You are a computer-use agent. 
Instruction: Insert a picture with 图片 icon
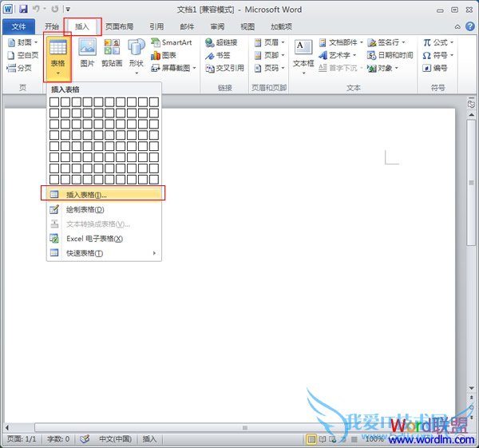click(87, 52)
